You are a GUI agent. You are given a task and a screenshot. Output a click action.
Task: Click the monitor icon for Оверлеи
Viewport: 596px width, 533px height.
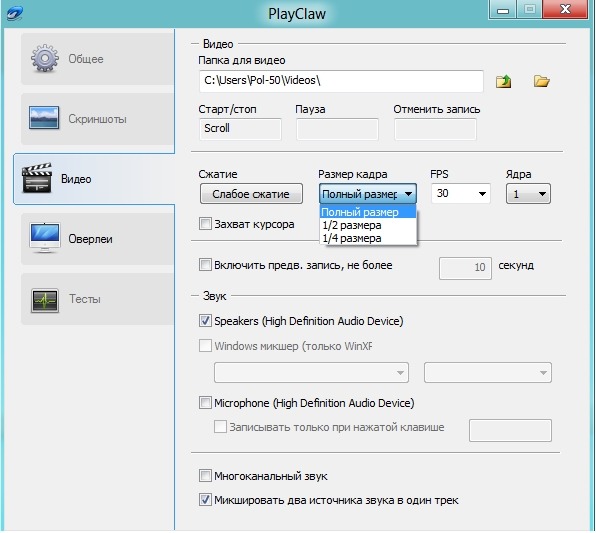45,238
